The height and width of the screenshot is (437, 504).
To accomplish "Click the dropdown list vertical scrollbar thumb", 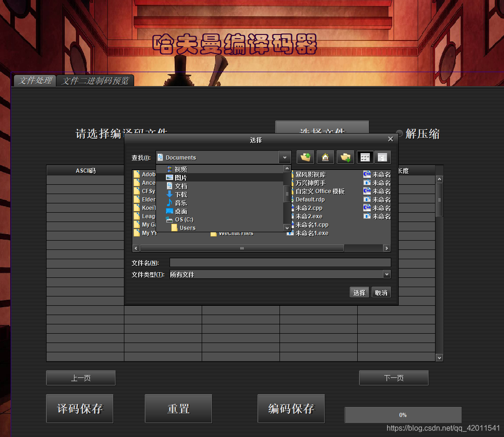I will 287,194.
